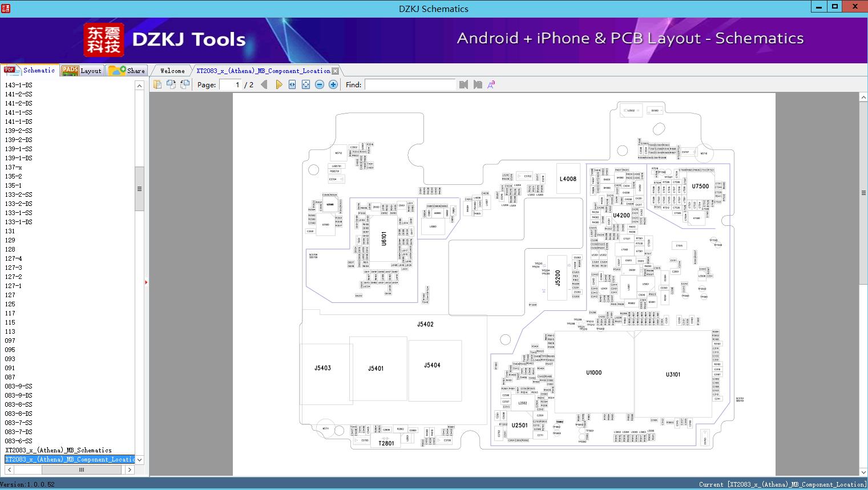Click file list scroll down arrow
Screen dimensions: 868x490
(139, 460)
